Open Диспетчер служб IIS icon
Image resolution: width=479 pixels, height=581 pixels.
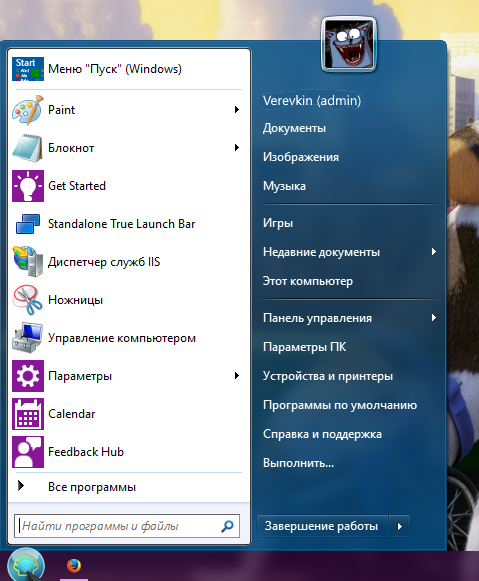coord(28,262)
